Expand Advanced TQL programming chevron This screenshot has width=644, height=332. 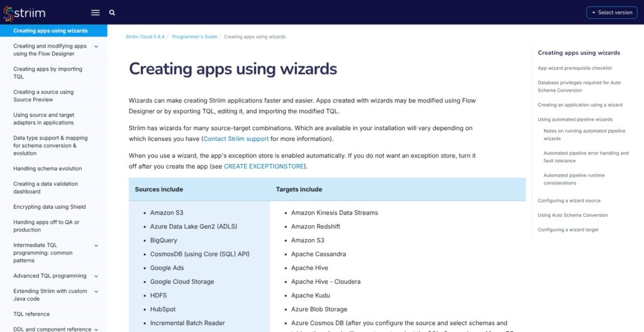click(96, 276)
